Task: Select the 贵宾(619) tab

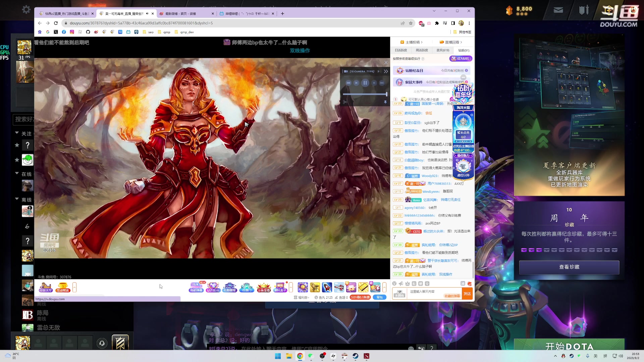Action: point(443,50)
